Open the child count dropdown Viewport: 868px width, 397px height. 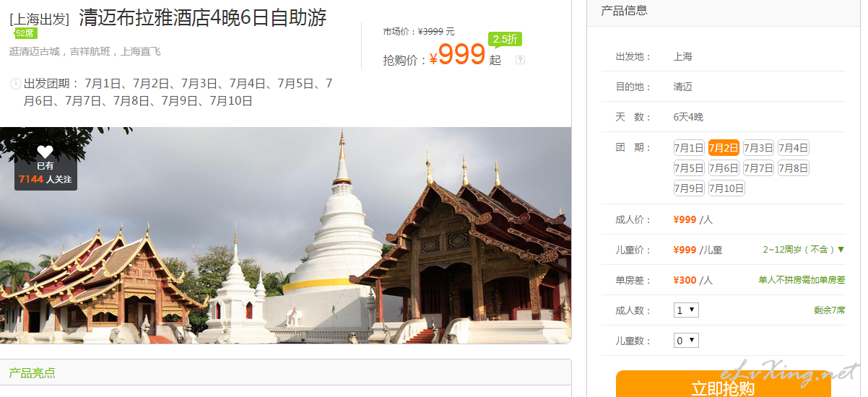pyautogui.click(x=686, y=341)
